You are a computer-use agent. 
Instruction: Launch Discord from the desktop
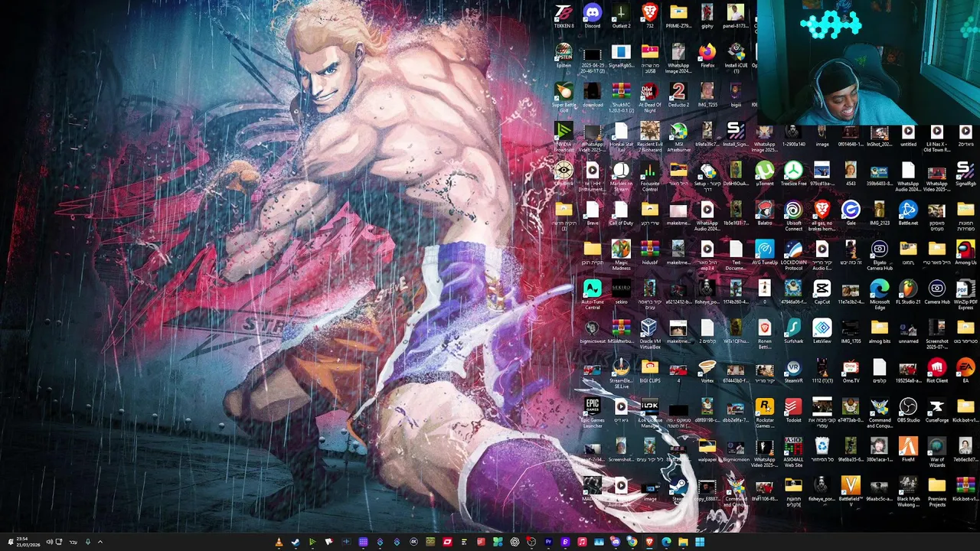click(x=592, y=16)
